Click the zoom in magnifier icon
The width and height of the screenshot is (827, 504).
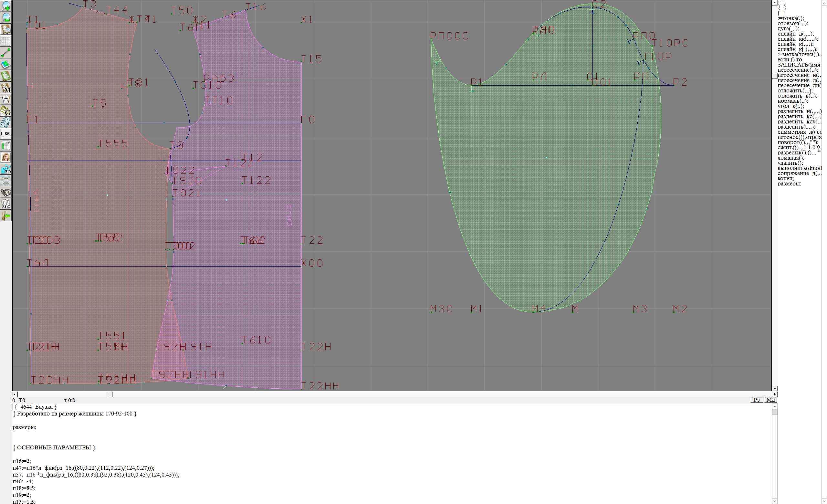coord(6,6)
